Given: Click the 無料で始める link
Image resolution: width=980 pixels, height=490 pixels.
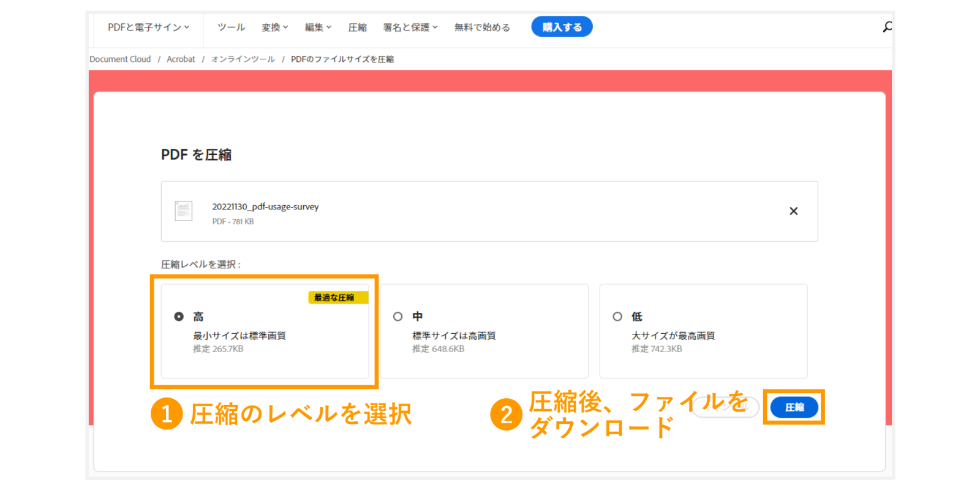Looking at the screenshot, I should click(482, 28).
